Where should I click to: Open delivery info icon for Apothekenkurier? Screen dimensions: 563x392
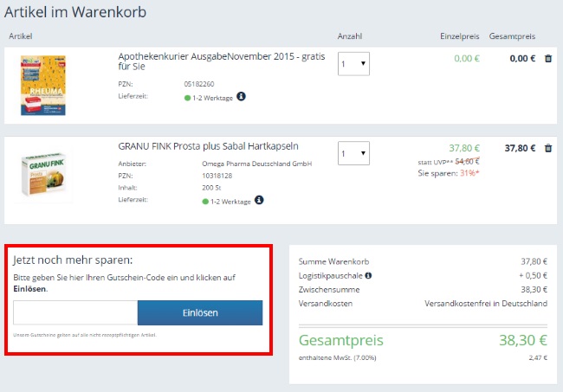click(241, 96)
